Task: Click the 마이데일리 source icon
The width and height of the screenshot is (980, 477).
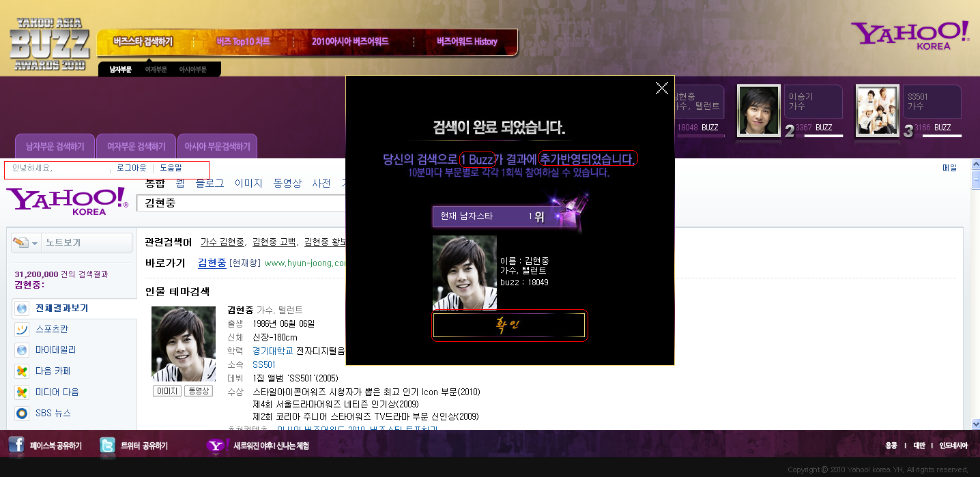Action: [x=22, y=350]
